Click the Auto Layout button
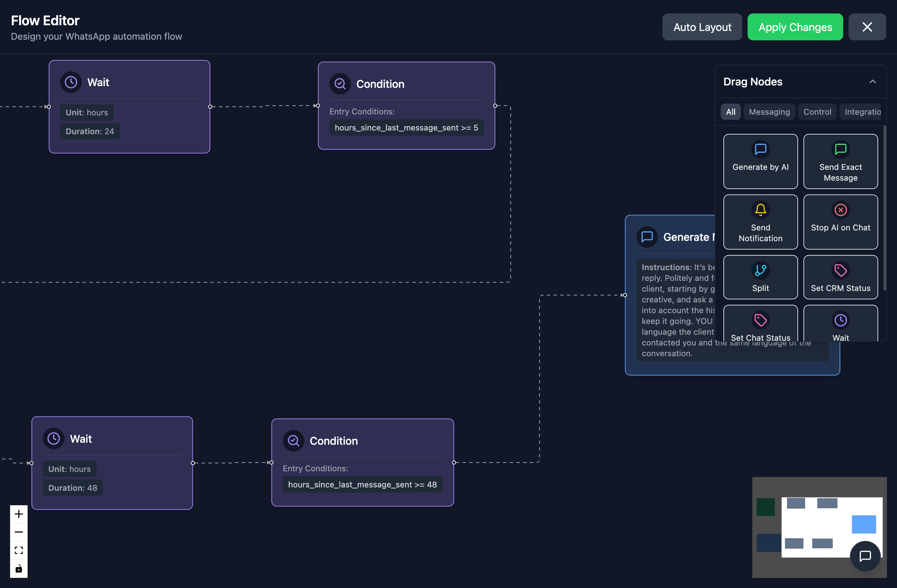 point(702,27)
